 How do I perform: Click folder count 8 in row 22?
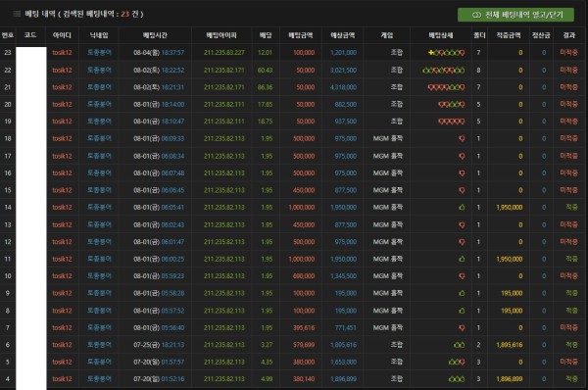coord(478,71)
